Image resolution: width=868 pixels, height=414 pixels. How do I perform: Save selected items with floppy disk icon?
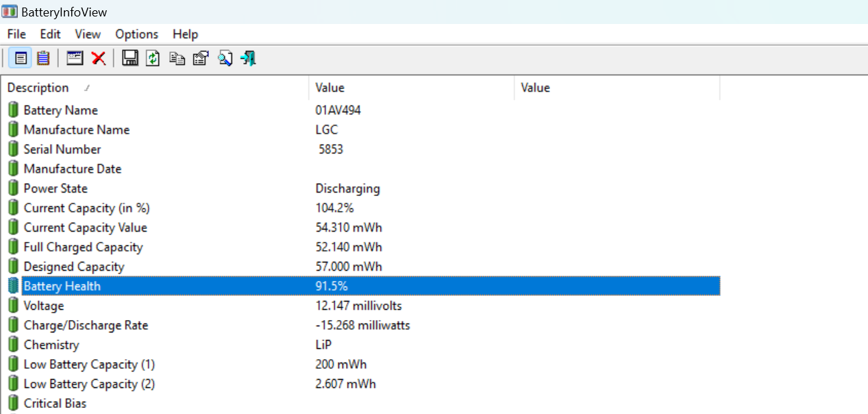coord(130,58)
